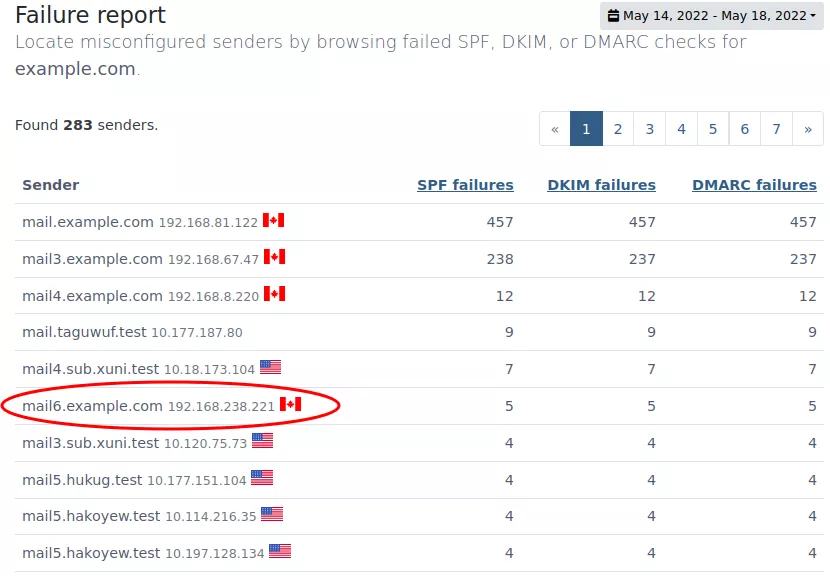Sort by SPF failures column
The height and width of the screenshot is (576, 830).
click(x=465, y=185)
